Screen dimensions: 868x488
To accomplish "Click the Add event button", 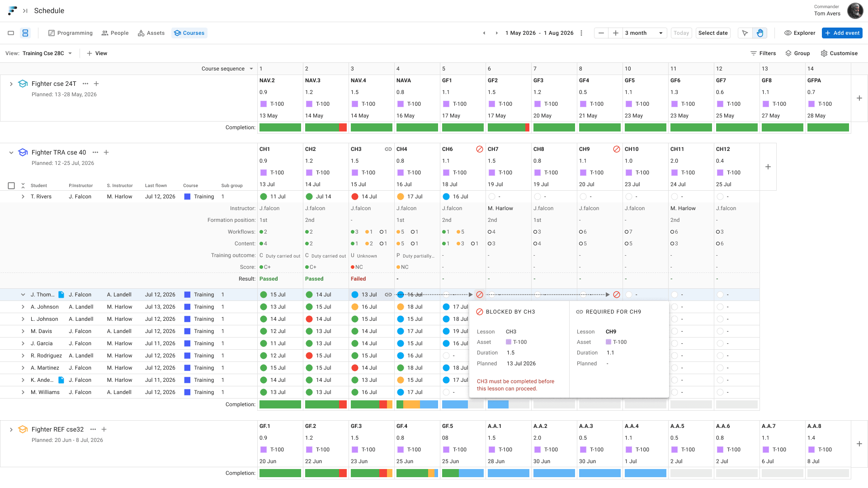I will 842,33.
